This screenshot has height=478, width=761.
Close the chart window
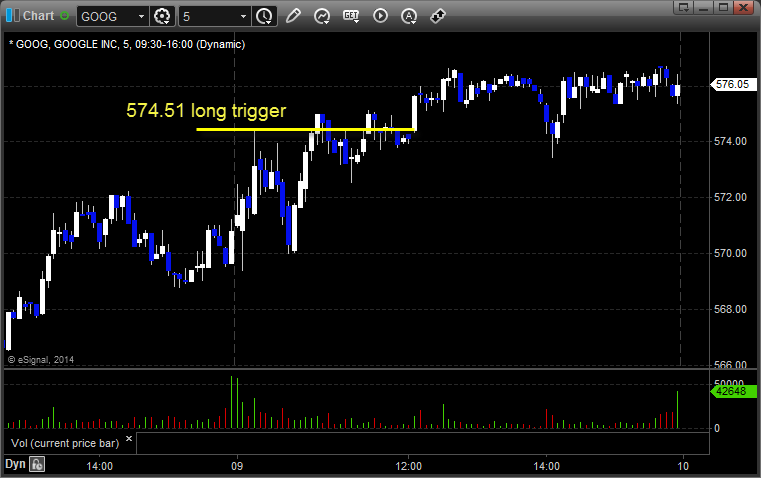click(743, 7)
